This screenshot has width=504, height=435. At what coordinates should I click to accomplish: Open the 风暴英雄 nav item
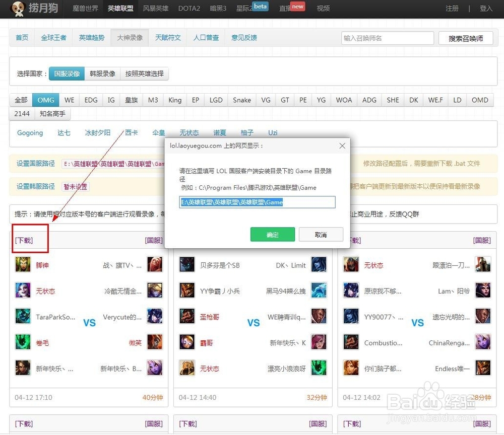tap(156, 9)
